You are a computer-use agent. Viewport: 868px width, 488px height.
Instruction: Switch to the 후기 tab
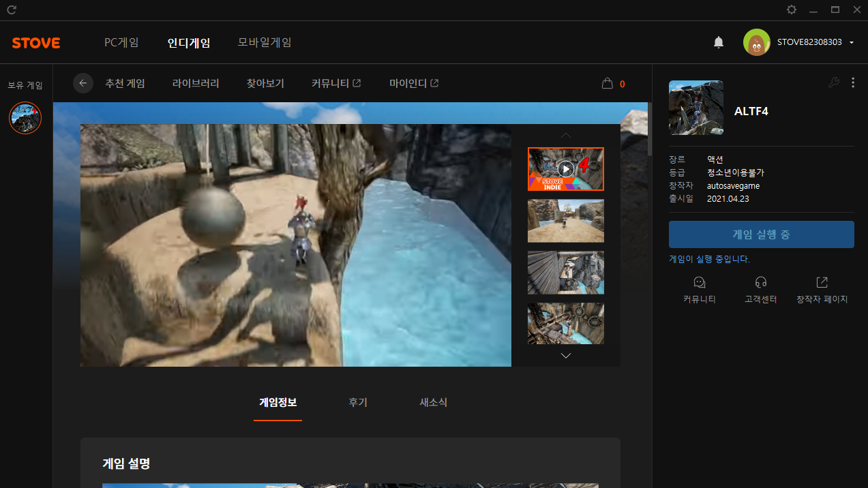357,403
